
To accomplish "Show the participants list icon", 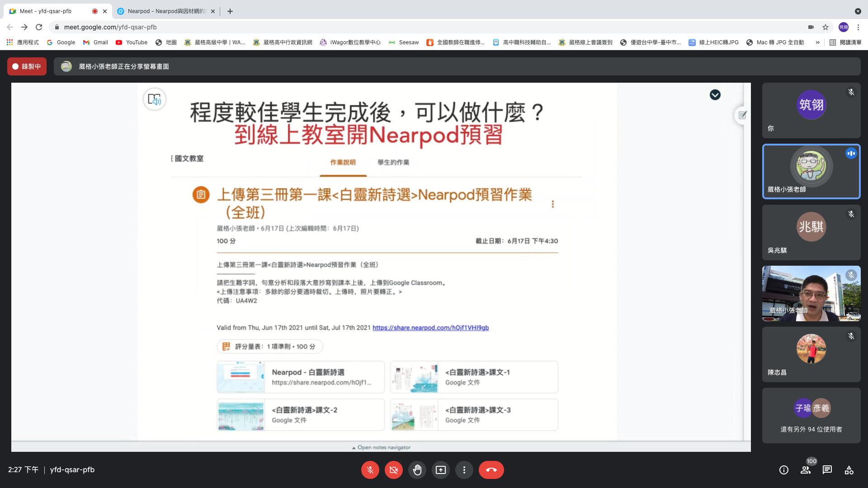I will coord(806,470).
